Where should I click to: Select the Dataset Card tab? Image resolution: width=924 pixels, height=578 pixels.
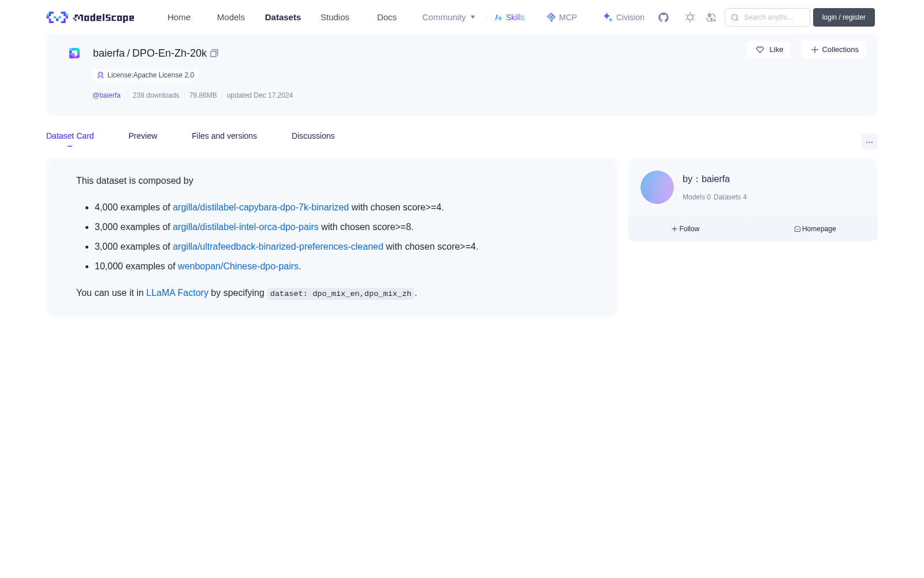(70, 136)
